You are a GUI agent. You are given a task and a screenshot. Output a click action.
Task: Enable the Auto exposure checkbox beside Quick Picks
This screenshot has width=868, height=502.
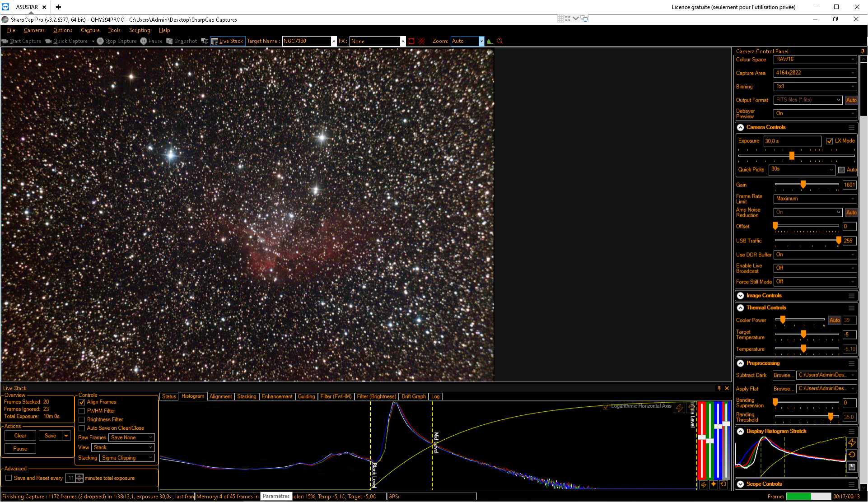[x=841, y=170]
